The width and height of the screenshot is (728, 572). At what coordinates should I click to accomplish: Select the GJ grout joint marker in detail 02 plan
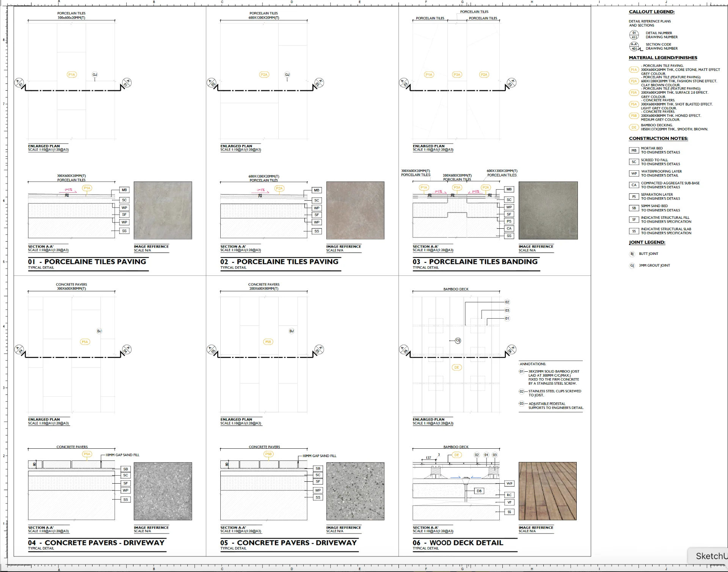(x=287, y=75)
